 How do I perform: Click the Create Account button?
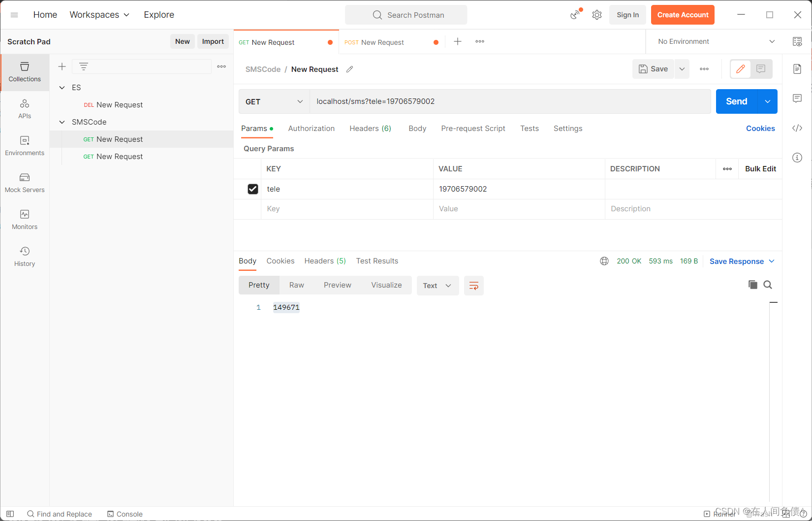(x=683, y=15)
